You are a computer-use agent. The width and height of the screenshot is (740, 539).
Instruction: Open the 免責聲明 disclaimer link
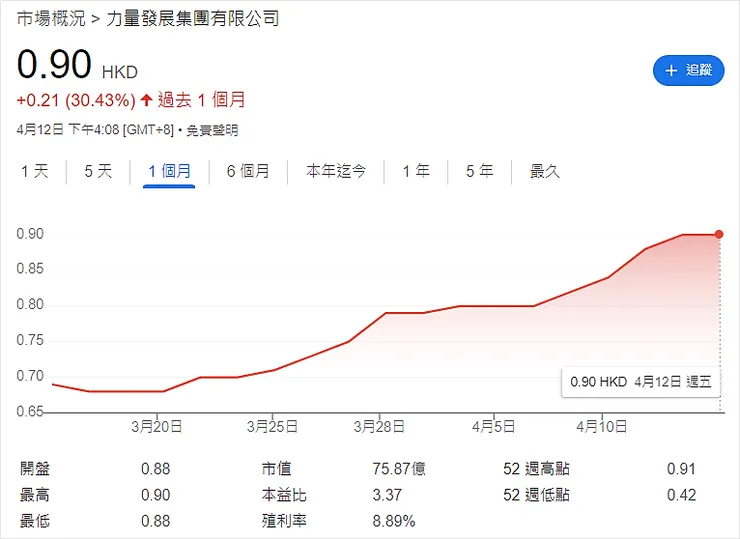click(212, 130)
